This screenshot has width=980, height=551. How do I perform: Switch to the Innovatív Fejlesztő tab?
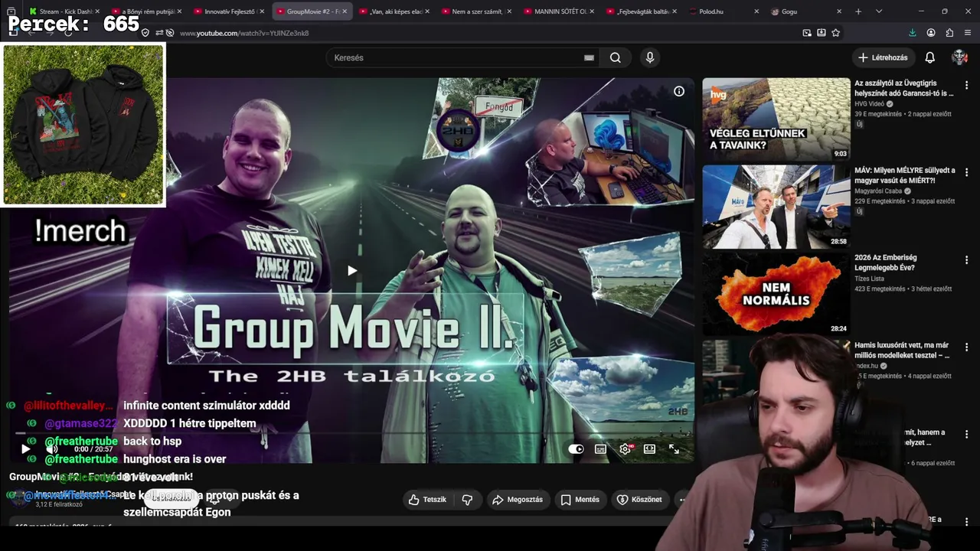[x=229, y=11]
